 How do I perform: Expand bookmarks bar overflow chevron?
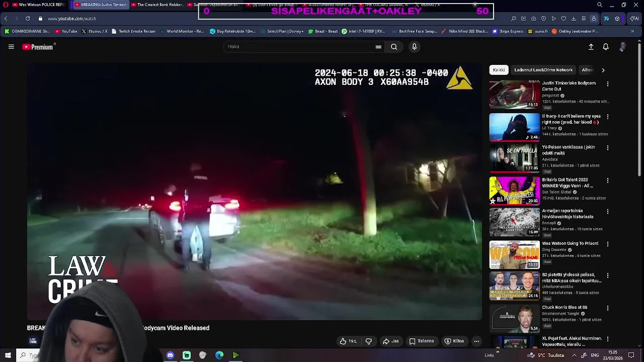tap(632, 31)
